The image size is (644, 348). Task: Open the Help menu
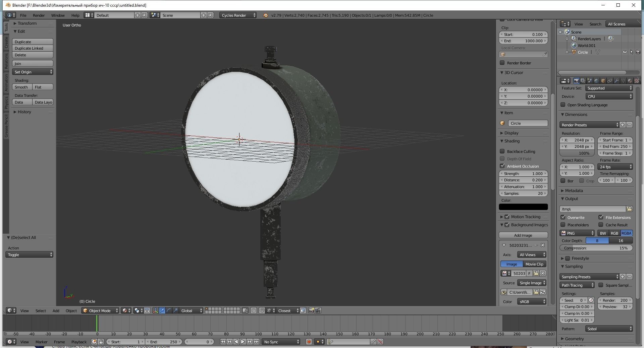coord(75,15)
